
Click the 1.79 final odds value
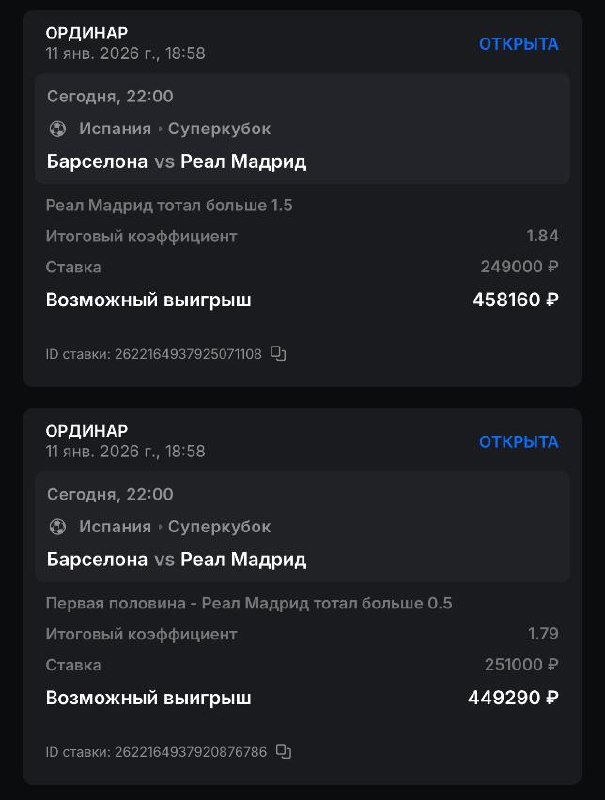(543, 634)
